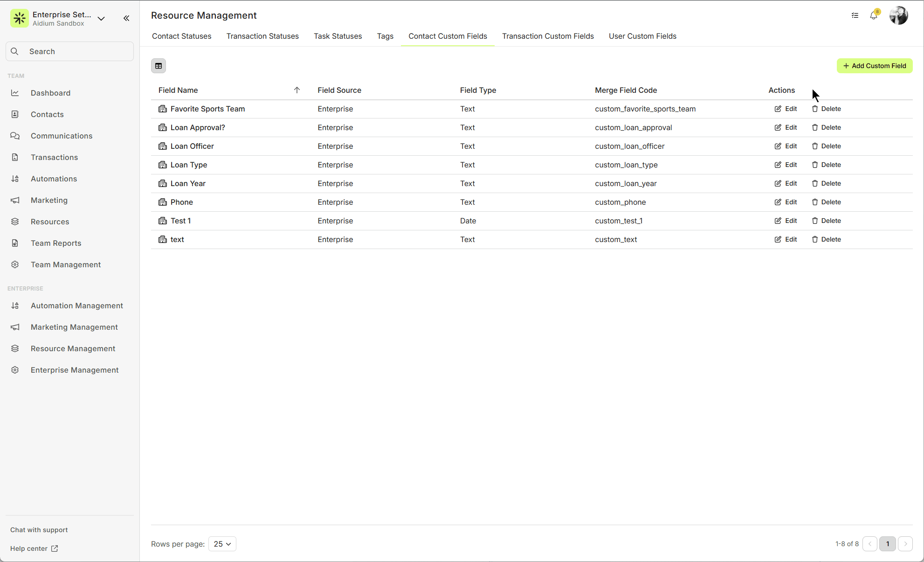Screen dimensions: 924x562
Task: Click the sidebar Search field
Action: pyautogui.click(x=70, y=51)
